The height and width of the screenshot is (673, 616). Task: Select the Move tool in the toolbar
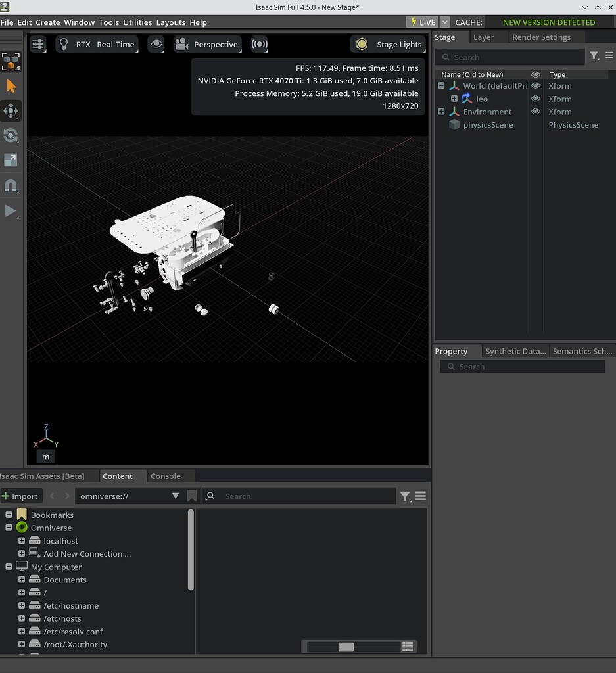pyautogui.click(x=11, y=110)
